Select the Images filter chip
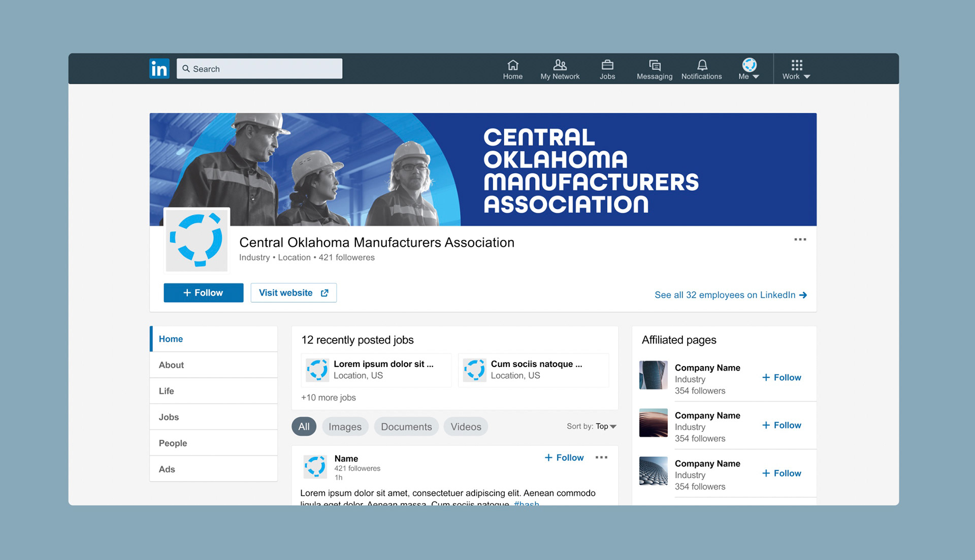Viewport: 975px width, 560px height. click(345, 426)
